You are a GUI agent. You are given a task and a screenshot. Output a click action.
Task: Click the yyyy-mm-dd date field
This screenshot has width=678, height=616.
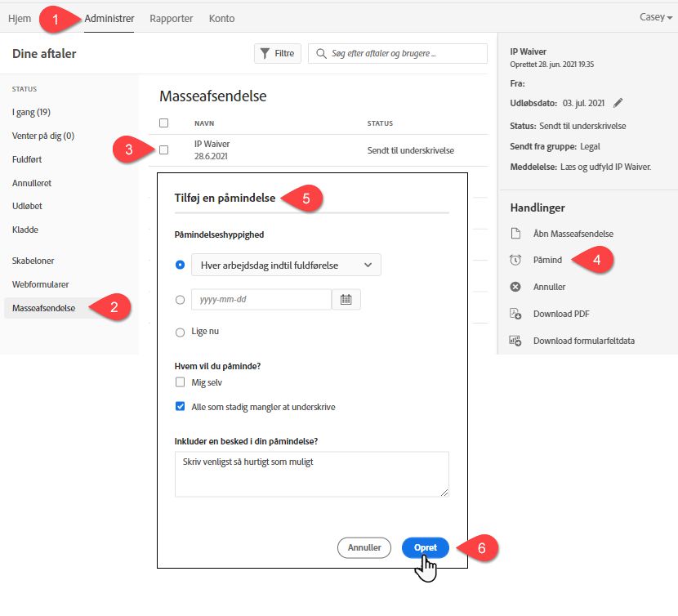click(x=261, y=299)
